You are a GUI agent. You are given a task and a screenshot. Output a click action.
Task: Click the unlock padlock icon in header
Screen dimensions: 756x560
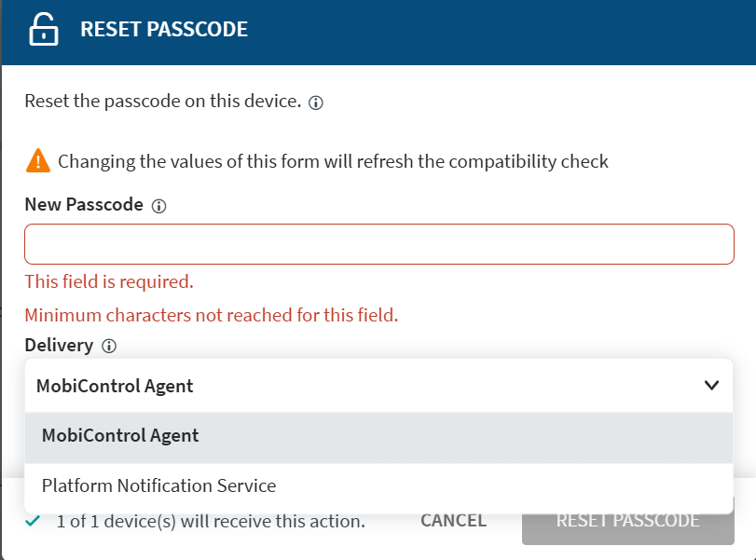pos(43,30)
